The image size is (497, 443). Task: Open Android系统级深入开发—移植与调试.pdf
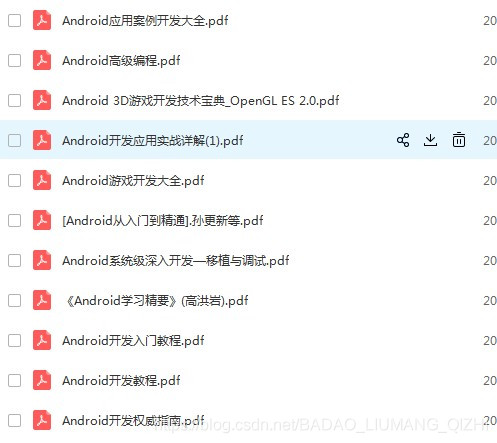click(x=175, y=261)
